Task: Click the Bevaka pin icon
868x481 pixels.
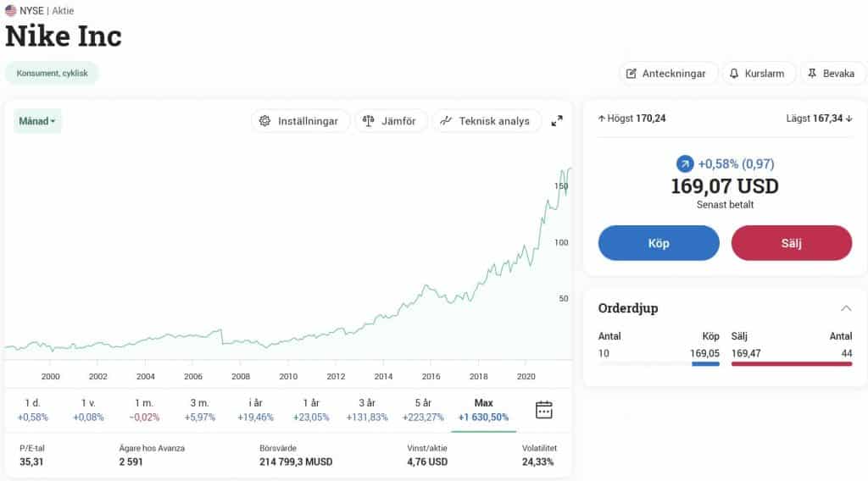Action: coord(812,74)
